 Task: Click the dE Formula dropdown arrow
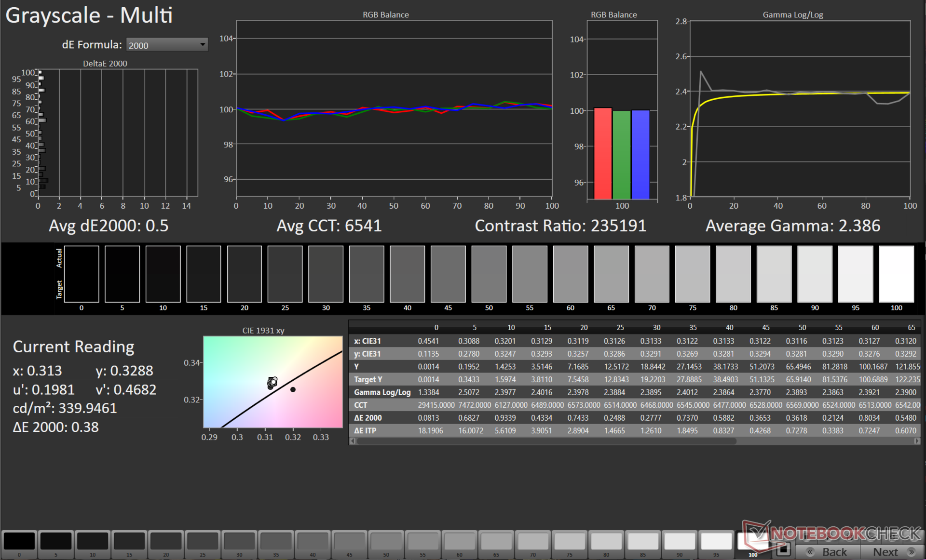tap(203, 45)
